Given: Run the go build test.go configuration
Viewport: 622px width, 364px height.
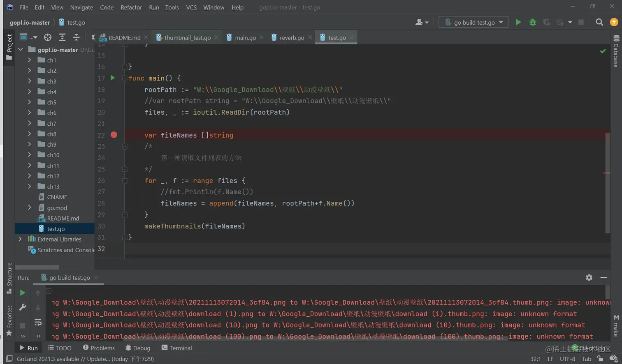Looking at the screenshot, I should [x=518, y=22].
